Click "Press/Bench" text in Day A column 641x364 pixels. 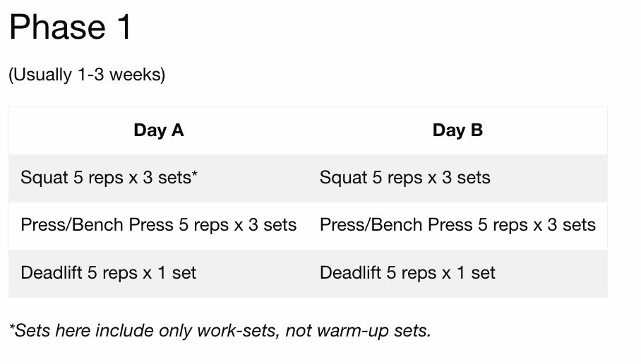pos(73,225)
